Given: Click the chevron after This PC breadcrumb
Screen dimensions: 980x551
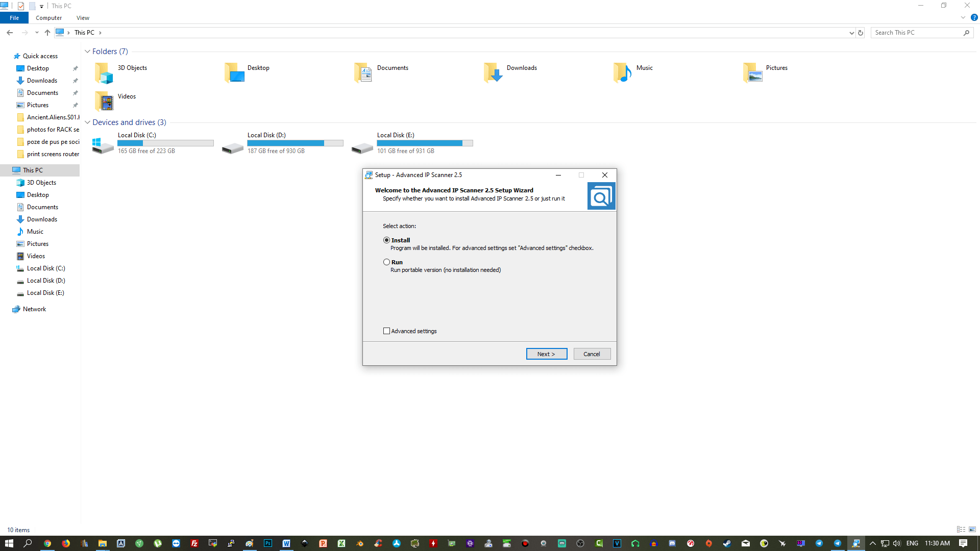Looking at the screenshot, I should (100, 33).
